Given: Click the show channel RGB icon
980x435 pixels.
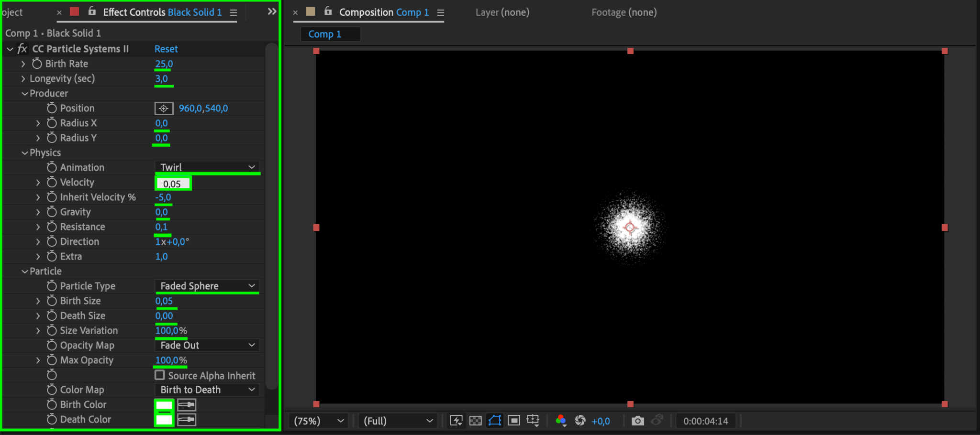Looking at the screenshot, I should 561,421.
